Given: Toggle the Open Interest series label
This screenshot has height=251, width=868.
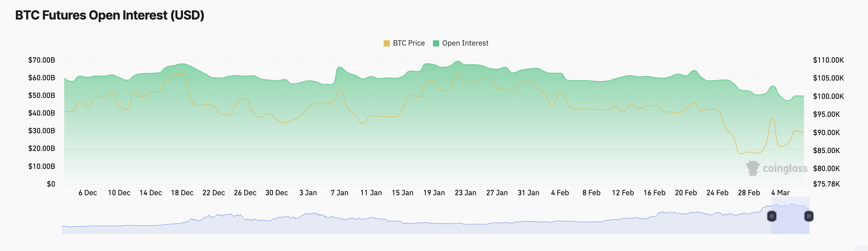Looking at the screenshot, I should click(x=465, y=43).
